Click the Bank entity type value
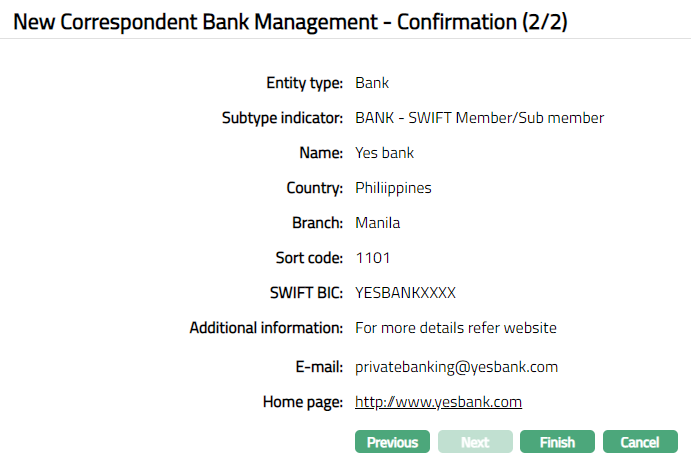 click(x=372, y=83)
